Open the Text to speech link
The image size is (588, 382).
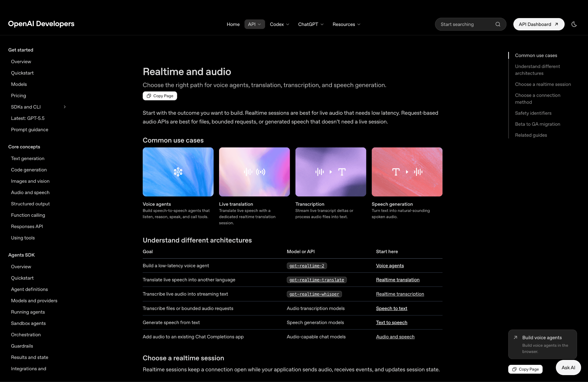point(392,323)
